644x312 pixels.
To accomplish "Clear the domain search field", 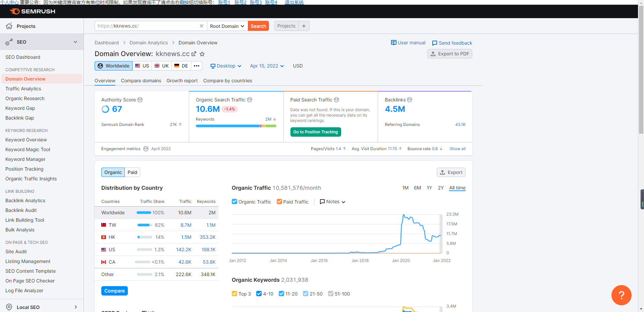I will click(201, 26).
